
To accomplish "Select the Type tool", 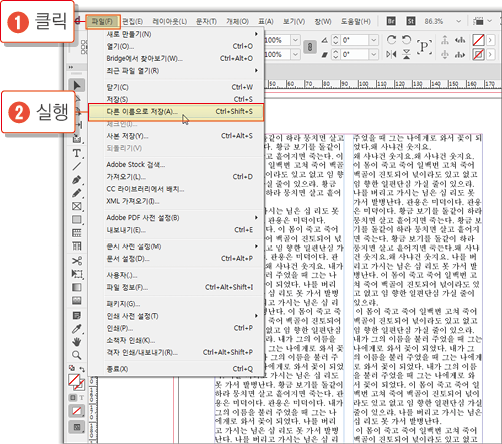I will [77, 153].
